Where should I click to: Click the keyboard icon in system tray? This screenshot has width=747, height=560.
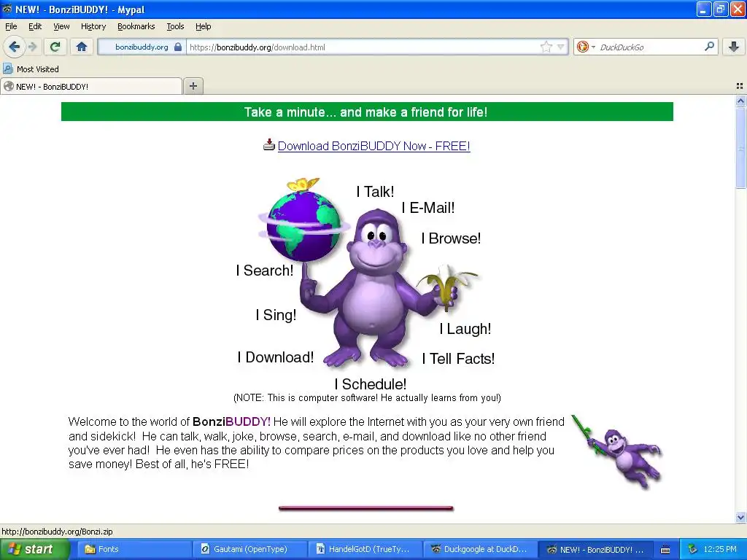pos(665,550)
